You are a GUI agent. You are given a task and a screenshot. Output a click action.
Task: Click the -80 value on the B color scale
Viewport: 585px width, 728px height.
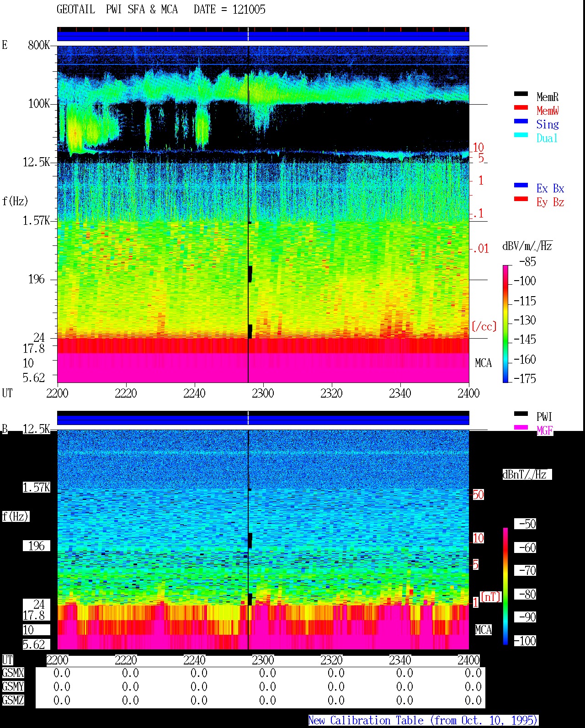tap(527, 595)
